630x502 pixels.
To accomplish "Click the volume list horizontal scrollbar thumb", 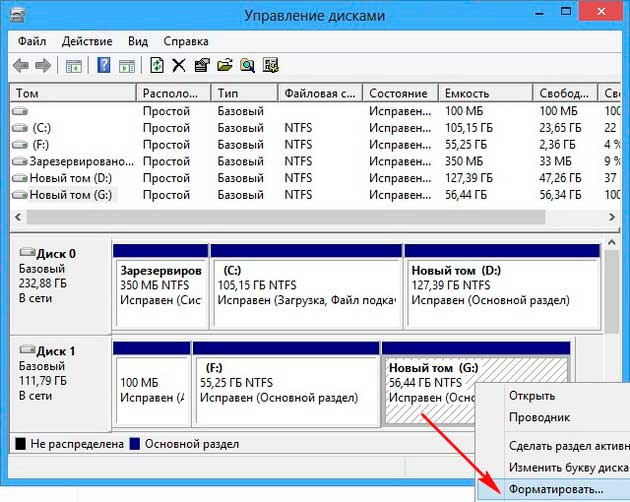I will 286,217.
